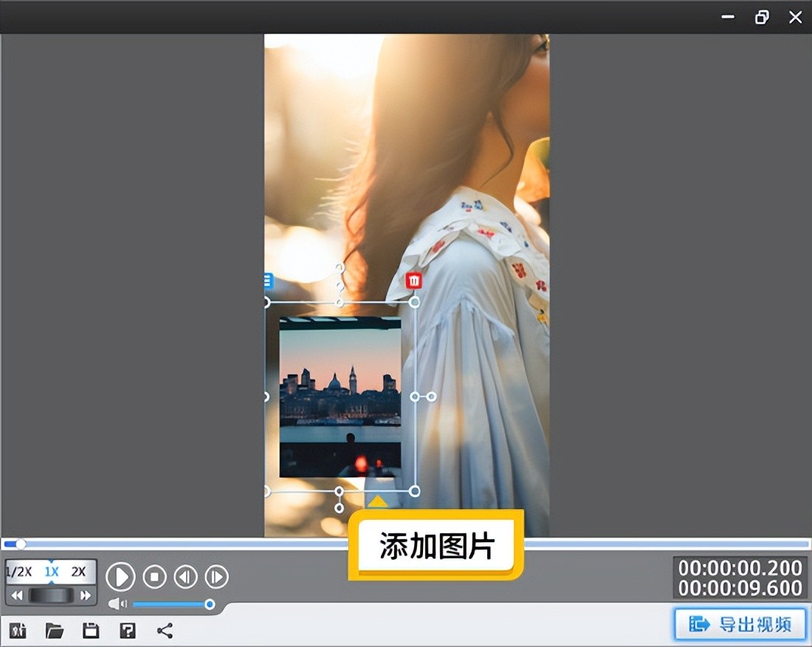This screenshot has height=647, width=812.
Task: Click the volume slider handle
Action: [210, 604]
